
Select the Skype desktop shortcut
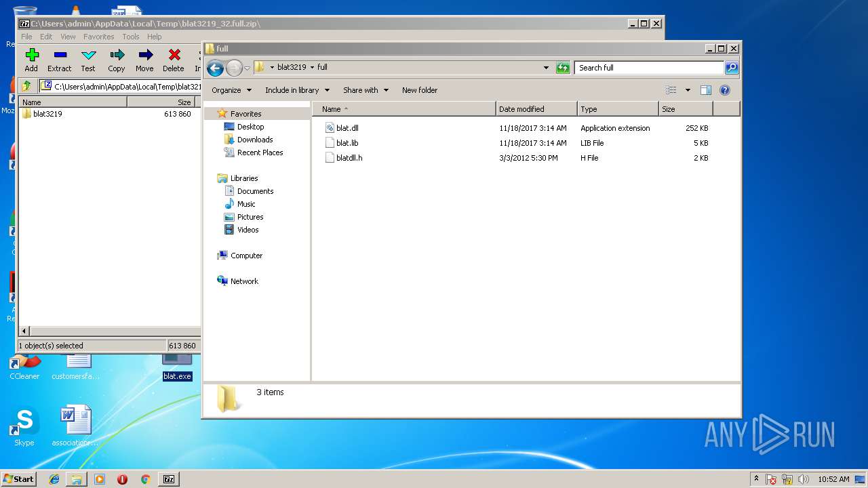click(x=24, y=427)
